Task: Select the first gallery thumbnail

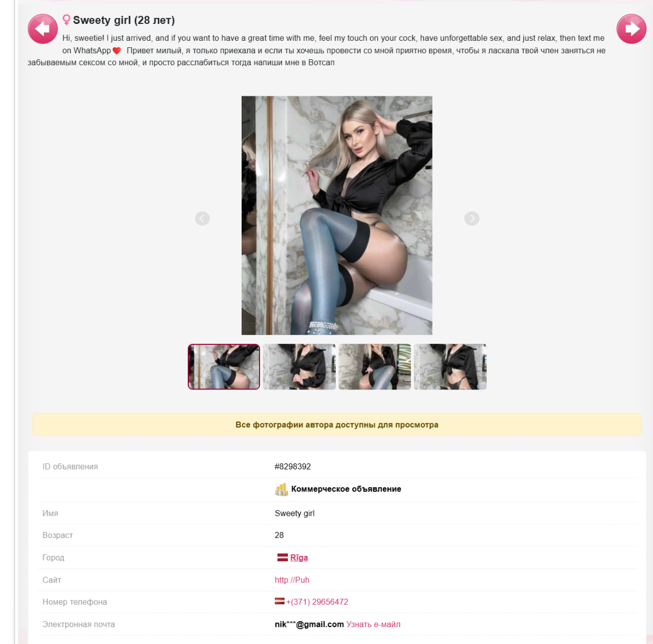Action: click(x=224, y=367)
